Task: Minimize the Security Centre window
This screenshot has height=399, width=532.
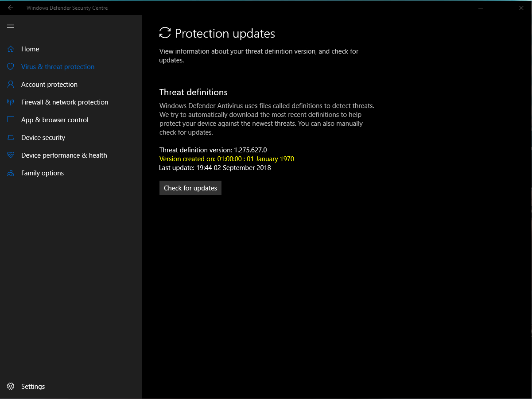Action: tap(481, 8)
